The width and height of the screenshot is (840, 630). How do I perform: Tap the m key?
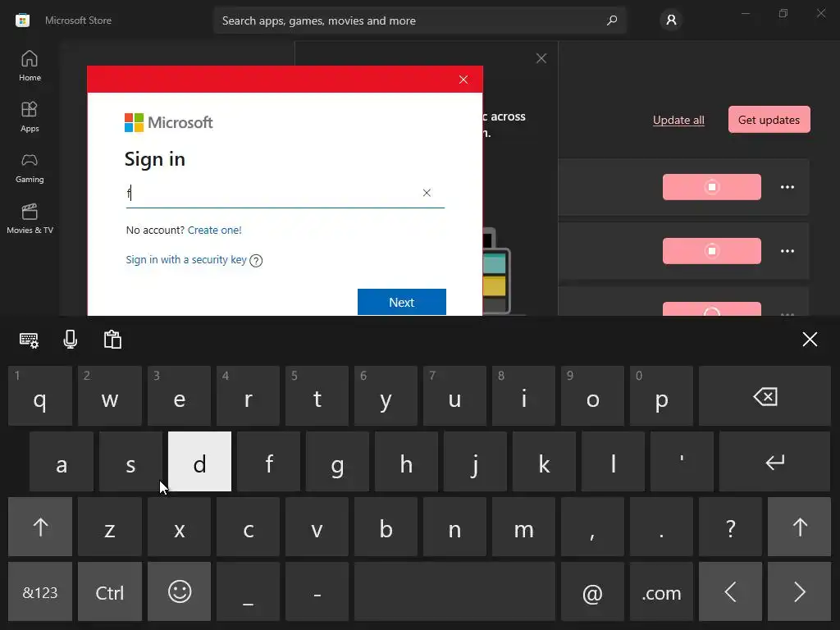coord(523,527)
